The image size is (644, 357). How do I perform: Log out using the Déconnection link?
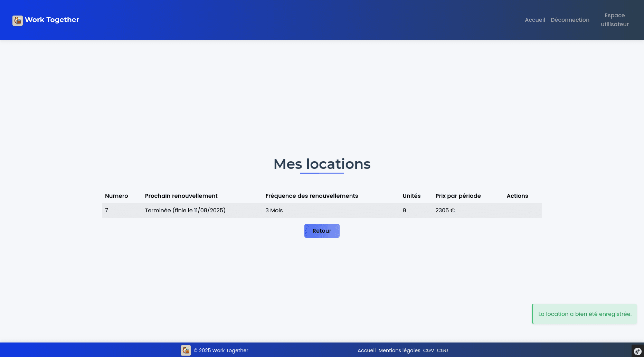point(570,20)
